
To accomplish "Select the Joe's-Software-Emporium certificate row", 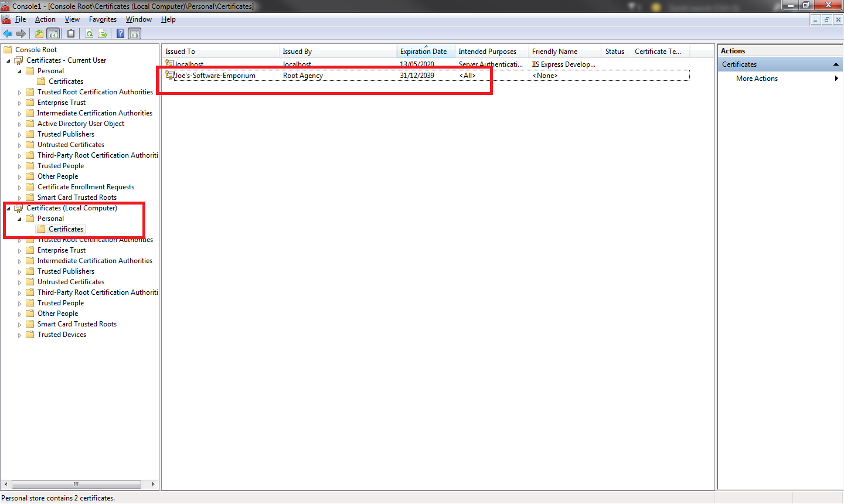I will [x=215, y=76].
